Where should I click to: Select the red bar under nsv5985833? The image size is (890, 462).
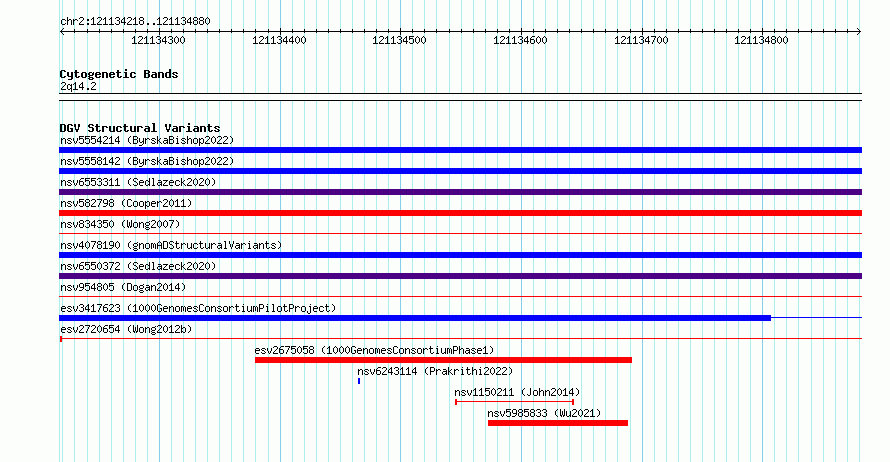pyautogui.click(x=558, y=423)
